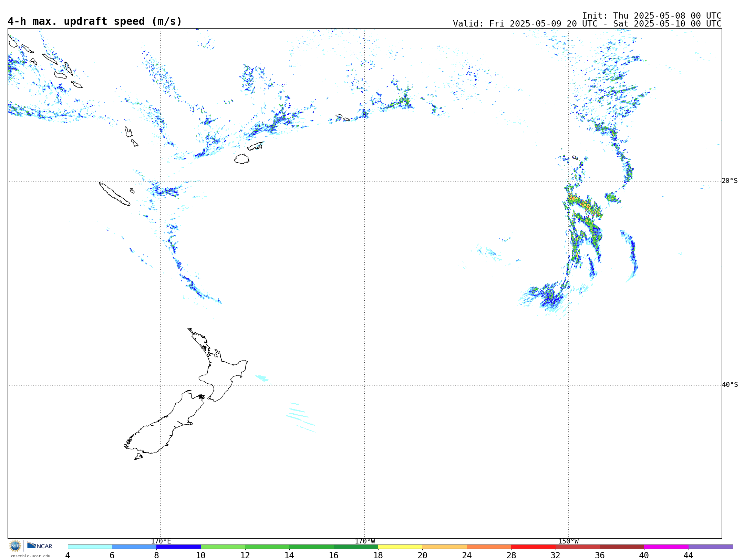
Task: Pick the medium green 14-16 colorbar segment
Action: [312, 547]
